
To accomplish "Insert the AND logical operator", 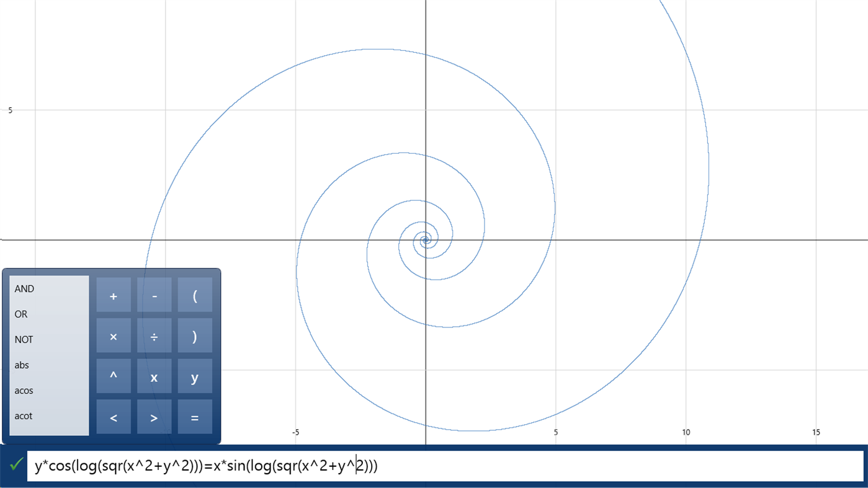I will [24, 288].
